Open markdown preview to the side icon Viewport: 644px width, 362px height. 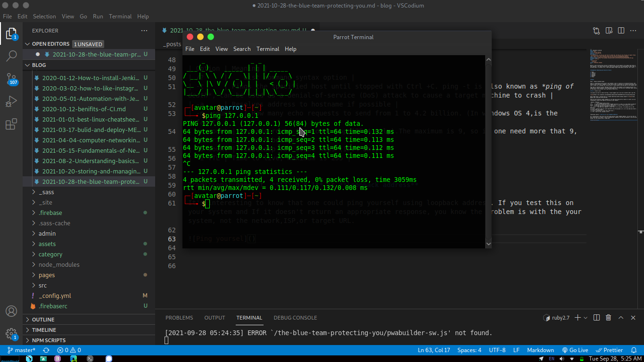click(609, 31)
